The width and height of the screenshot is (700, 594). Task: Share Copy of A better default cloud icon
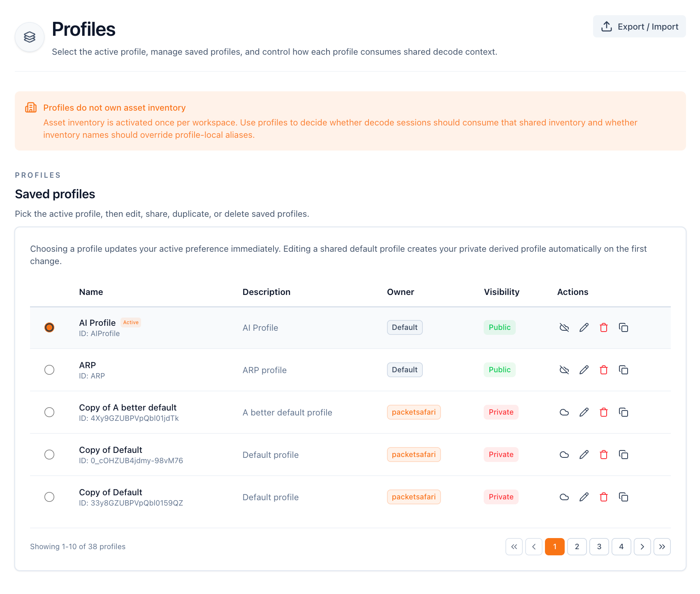click(564, 412)
